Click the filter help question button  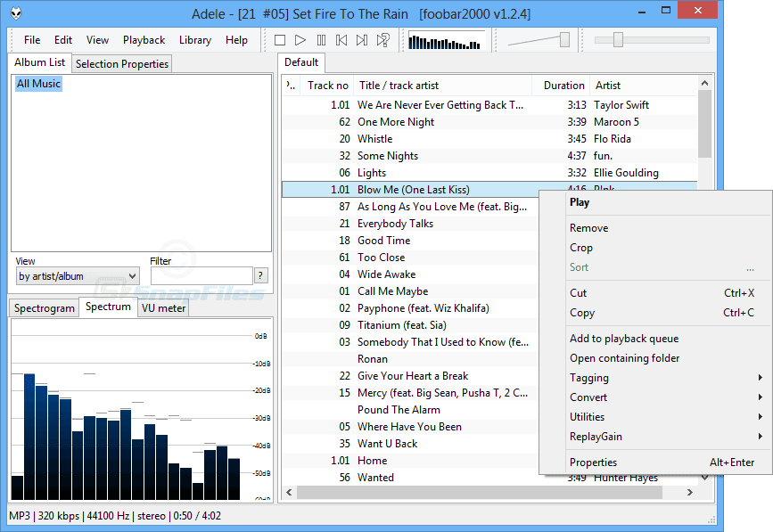click(261, 276)
